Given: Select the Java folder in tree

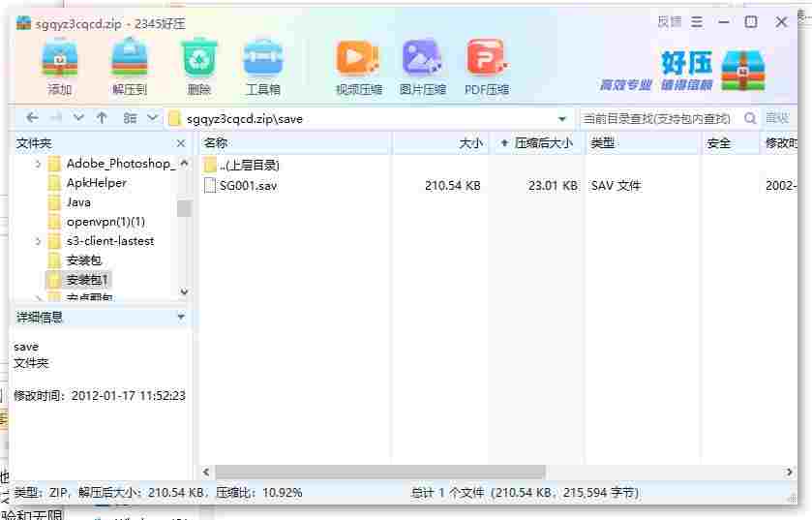Looking at the screenshot, I should tap(78, 202).
